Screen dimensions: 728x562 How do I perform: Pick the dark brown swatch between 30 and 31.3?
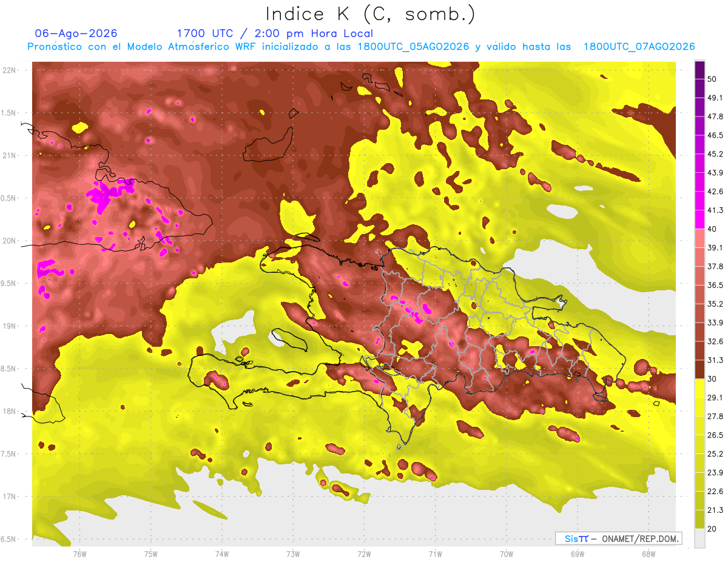click(x=699, y=369)
